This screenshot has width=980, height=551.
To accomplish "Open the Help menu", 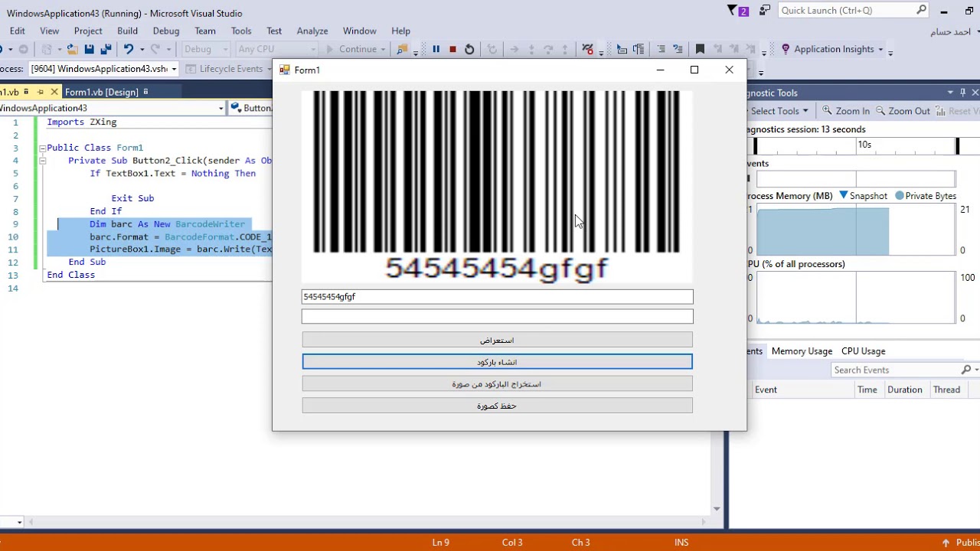I will point(400,31).
